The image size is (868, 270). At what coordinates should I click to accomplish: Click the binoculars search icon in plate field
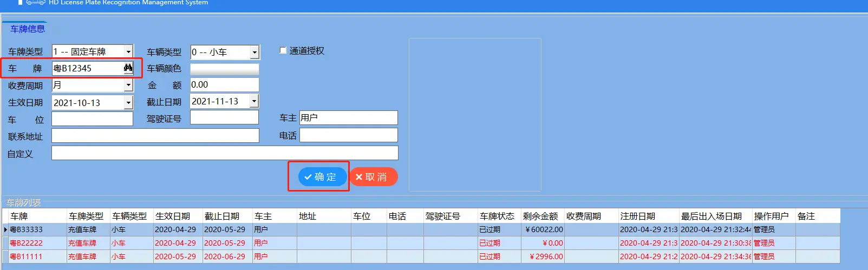[128, 68]
